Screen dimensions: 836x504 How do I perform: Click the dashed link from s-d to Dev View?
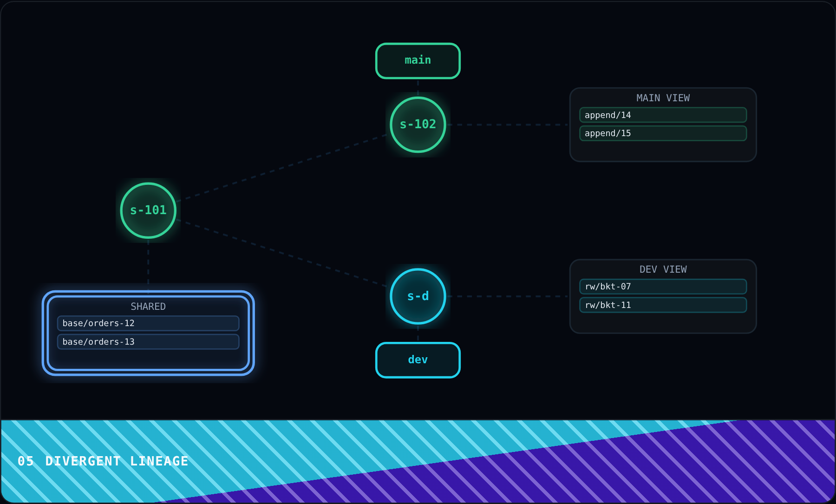pyautogui.click(x=508, y=296)
